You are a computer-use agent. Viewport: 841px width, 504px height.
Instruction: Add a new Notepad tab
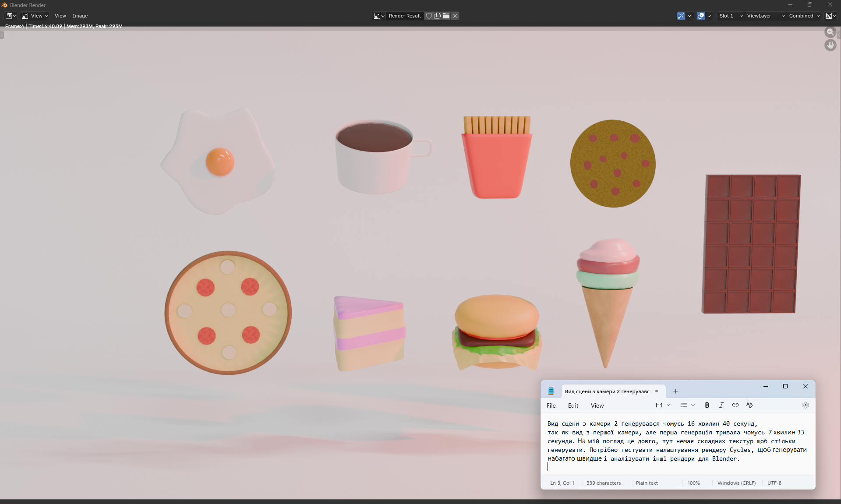pos(675,391)
